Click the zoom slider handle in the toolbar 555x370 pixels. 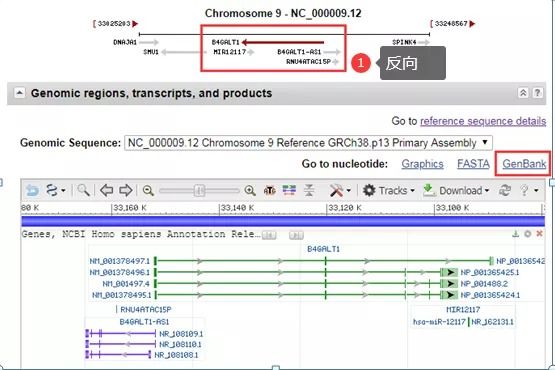[x=199, y=190]
